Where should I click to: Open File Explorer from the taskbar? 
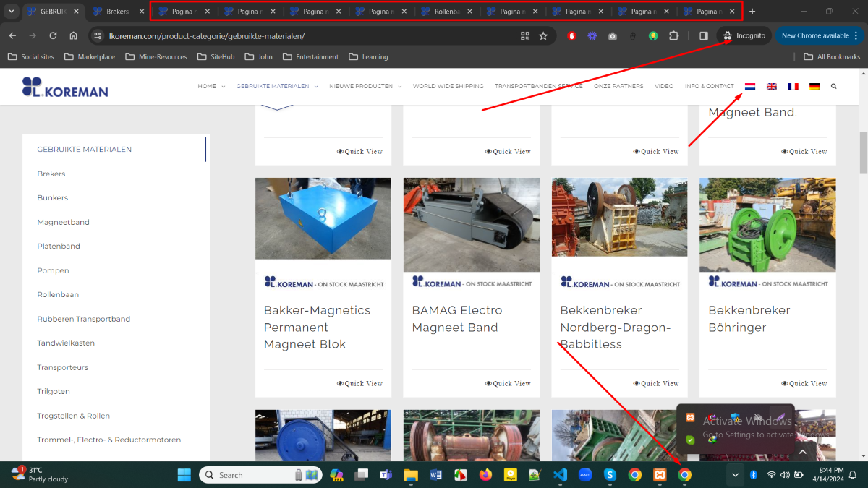click(411, 475)
